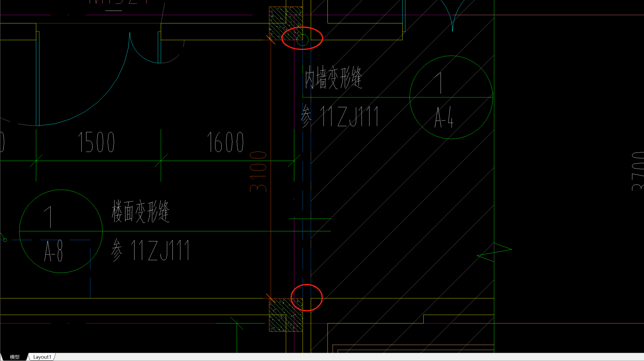Select 参 11ZJ111 under 内墙变形缝

click(x=340, y=117)
